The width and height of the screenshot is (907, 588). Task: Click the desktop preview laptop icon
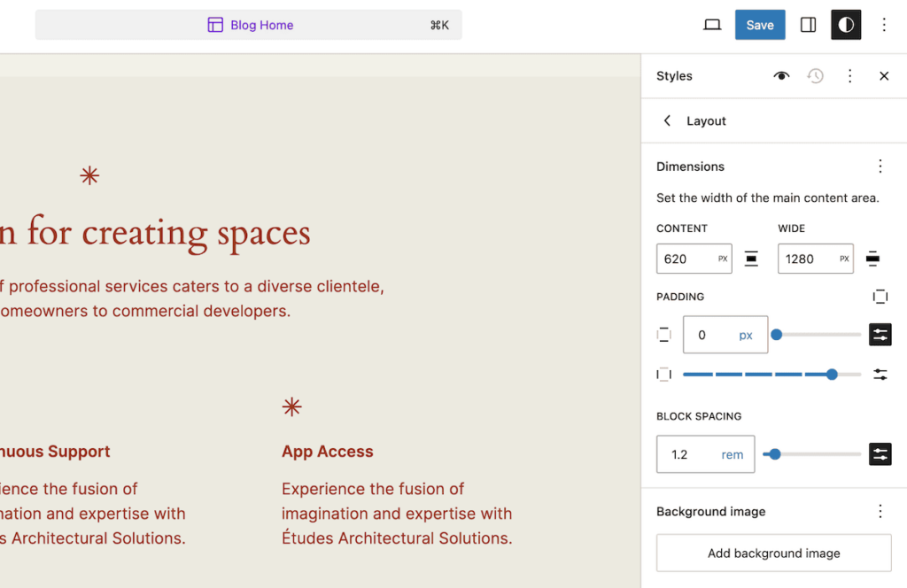pyautogui.click(x=712, y=25)
